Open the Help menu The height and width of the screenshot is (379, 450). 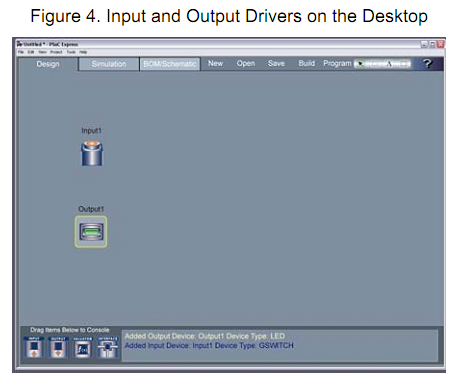coord(83,52)
